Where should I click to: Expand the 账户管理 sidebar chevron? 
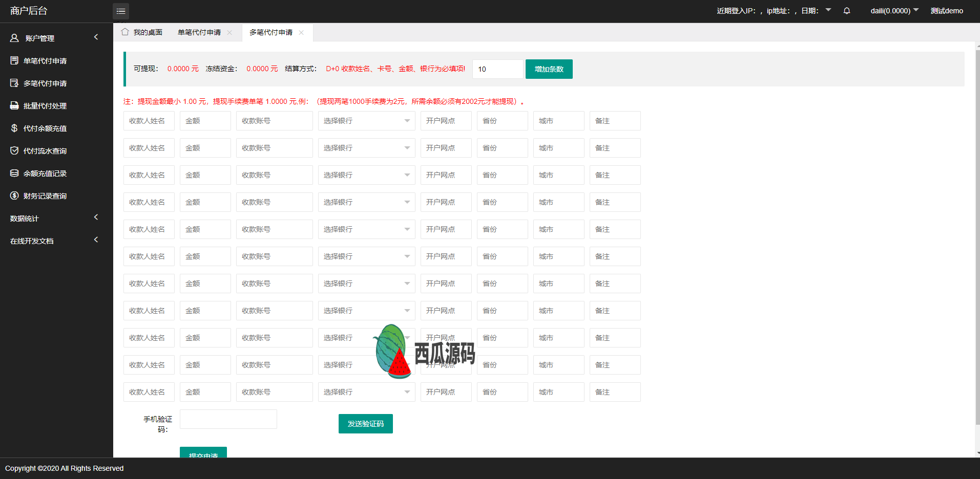pos(96,37)
